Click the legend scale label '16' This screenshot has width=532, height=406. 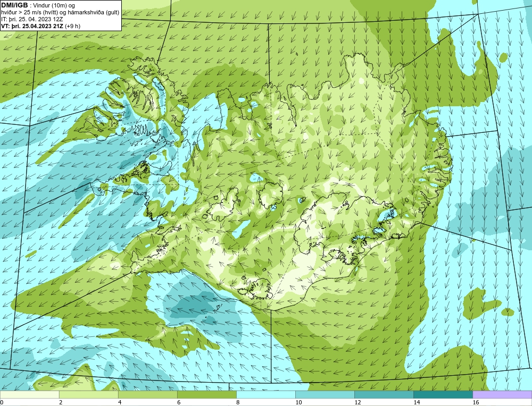[x=475, y=402]
